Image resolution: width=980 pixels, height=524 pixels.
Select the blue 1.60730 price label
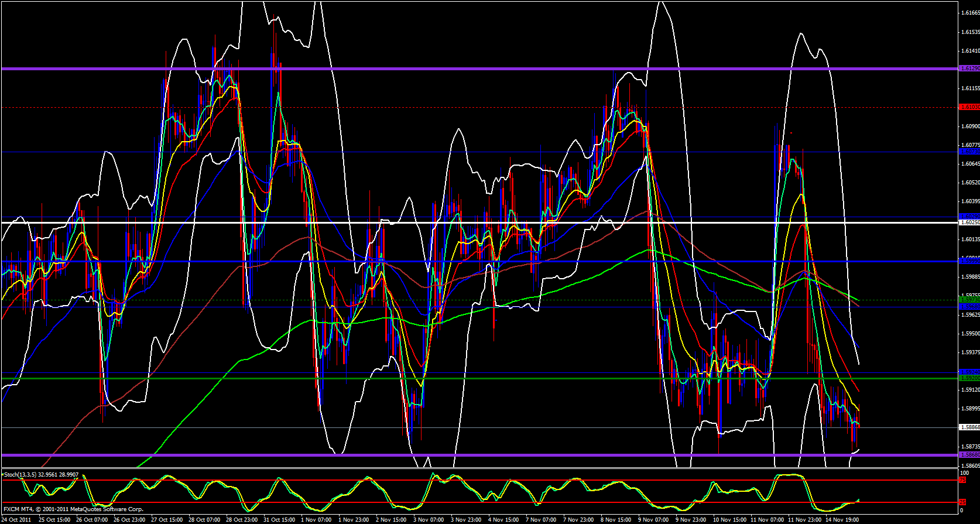[969, 152]
